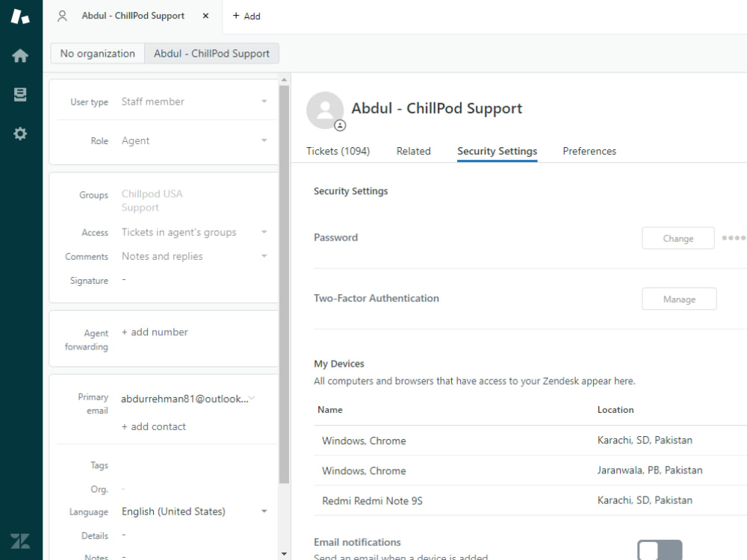Open the Language dropdown English (United States)

pyautogui.click(x=194, y=511)
